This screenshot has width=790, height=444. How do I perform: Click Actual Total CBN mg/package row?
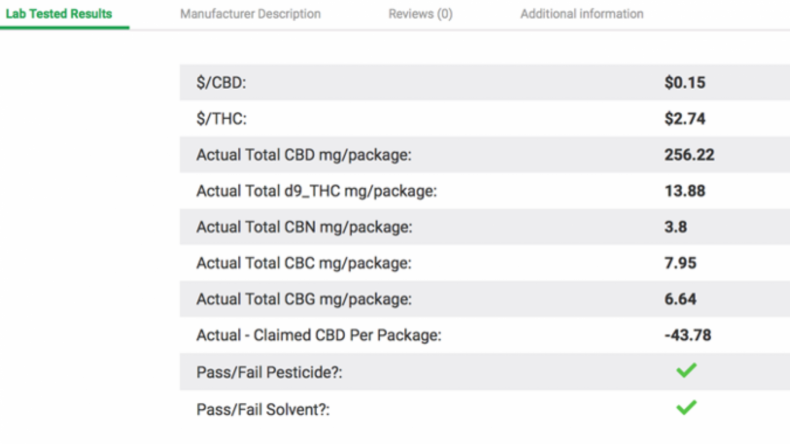(485, 227)
